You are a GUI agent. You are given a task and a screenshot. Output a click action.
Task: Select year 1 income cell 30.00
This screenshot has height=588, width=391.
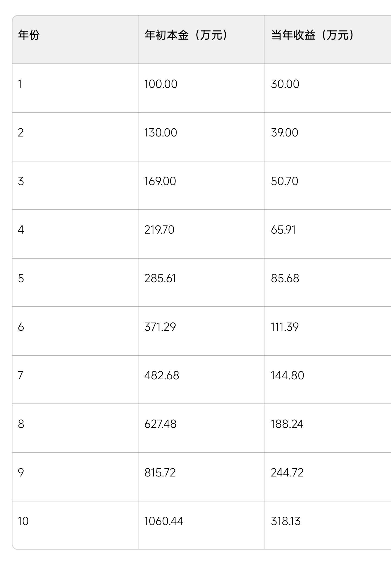point(328,88)
